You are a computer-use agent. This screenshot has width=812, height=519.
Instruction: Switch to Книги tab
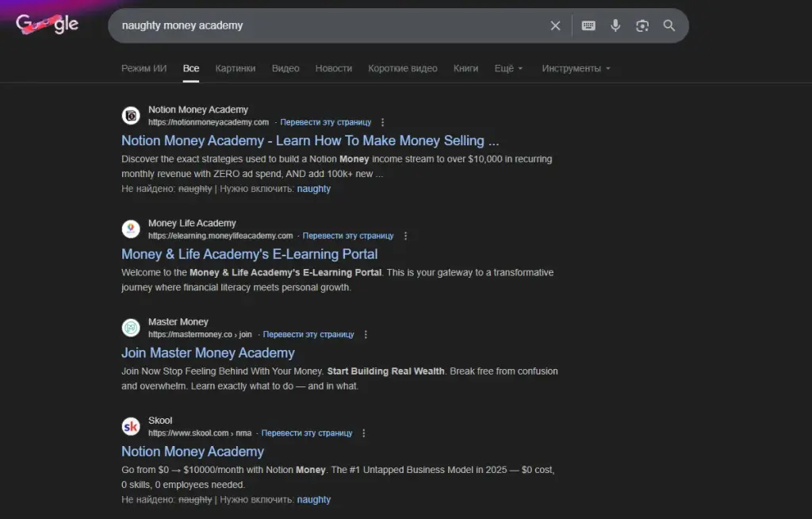coord(465,68)
